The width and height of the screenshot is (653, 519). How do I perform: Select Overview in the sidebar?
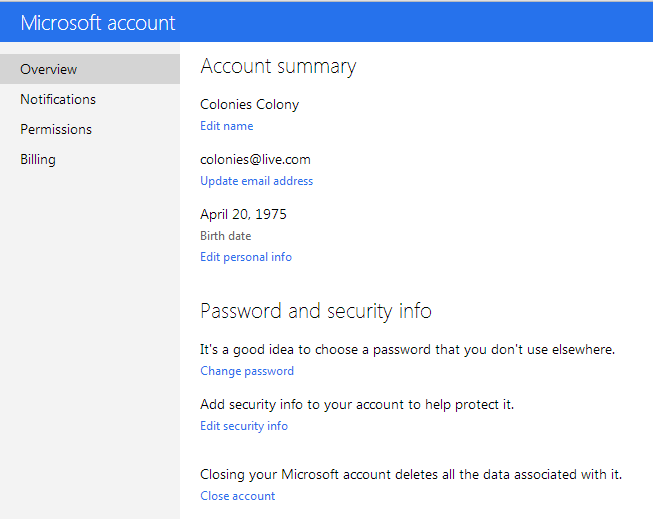tap(48, 69)
